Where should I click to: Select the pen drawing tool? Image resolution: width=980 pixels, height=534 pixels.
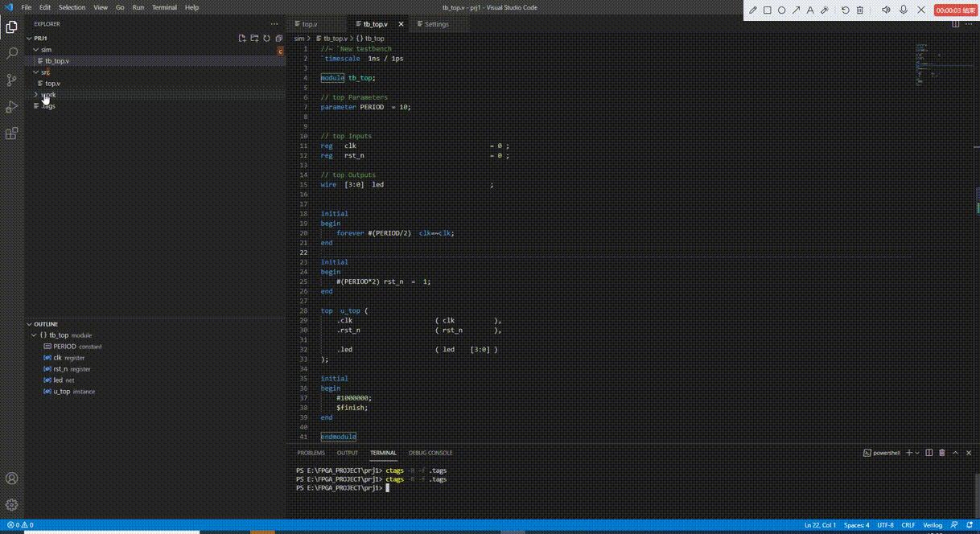(753, 9)
